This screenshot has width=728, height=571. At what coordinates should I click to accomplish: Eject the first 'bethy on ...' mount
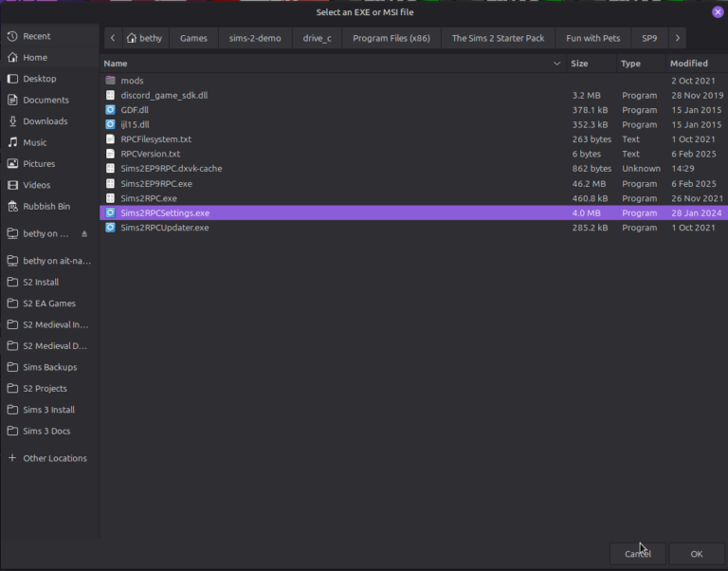pyautogui.click(x=84, y=233)
